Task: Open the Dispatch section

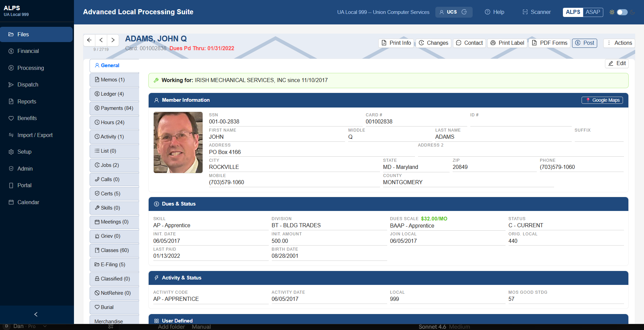Action: (x=36, y=85)
